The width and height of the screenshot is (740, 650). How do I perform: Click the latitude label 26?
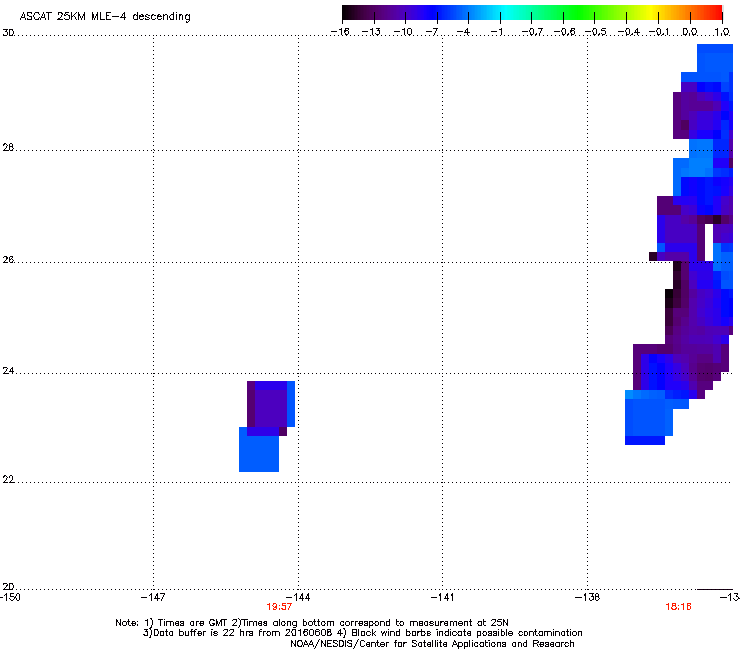[x=8, y=260]
